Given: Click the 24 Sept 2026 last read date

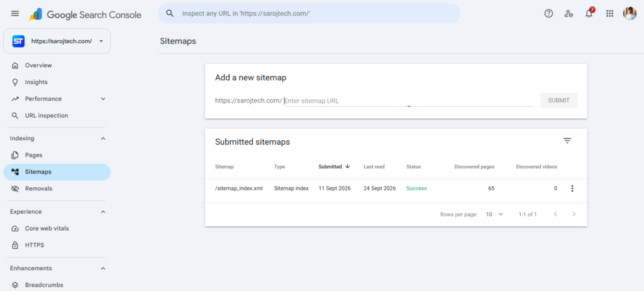Looking at the screenshot, I should (380, 189).
